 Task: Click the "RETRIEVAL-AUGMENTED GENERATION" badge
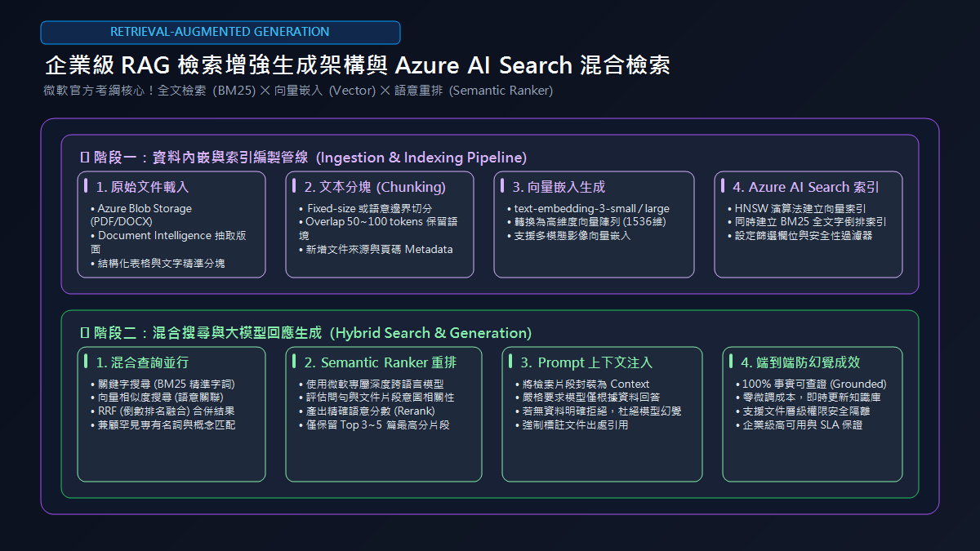point(220,32)
